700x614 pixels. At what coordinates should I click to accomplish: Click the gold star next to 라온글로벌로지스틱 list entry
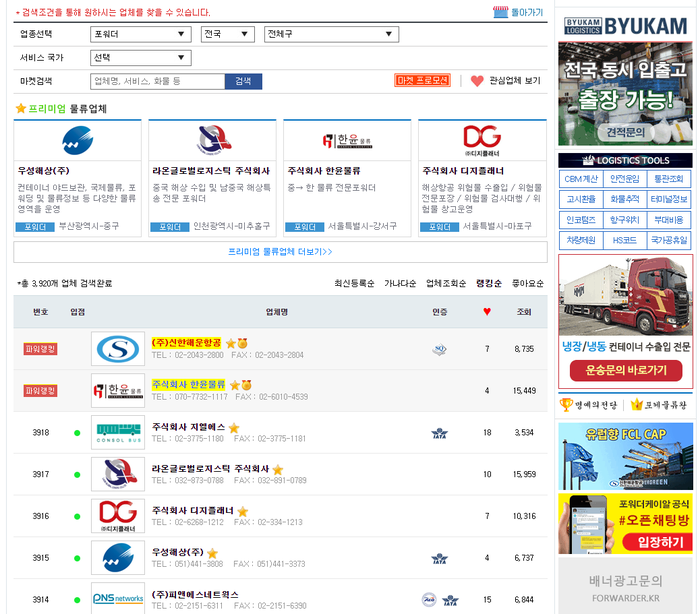(278, 469)
